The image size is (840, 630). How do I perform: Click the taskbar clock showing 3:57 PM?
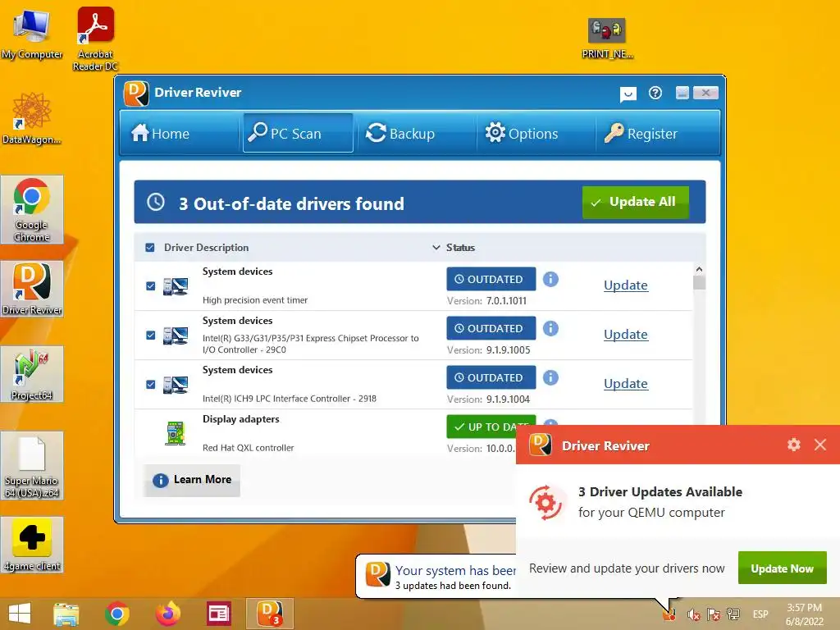[x=804, y=614]
